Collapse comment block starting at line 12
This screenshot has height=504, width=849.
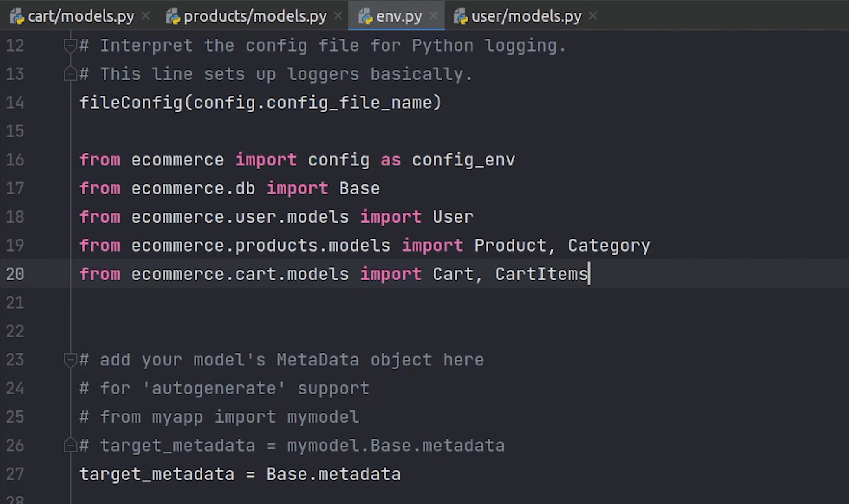pos(70,45)
